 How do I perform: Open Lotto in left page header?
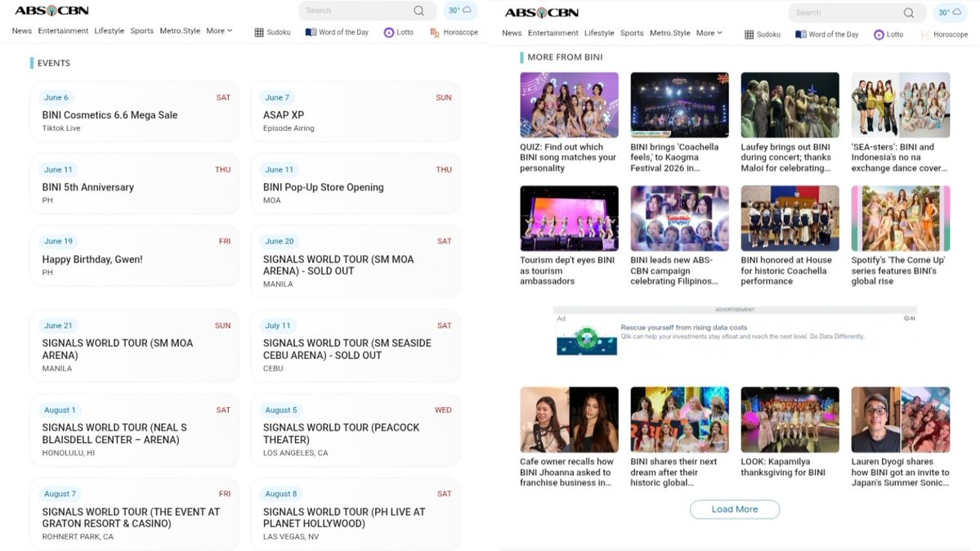[x=399, y=33]
